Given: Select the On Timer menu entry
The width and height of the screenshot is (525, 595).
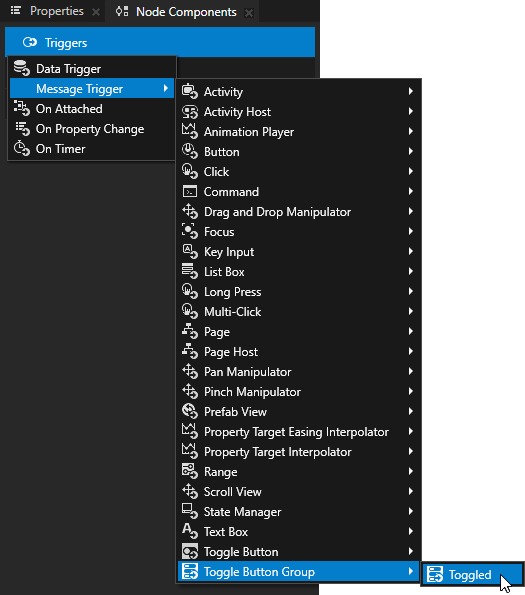Looking at the screenshot, I should [x=92, y=149].
